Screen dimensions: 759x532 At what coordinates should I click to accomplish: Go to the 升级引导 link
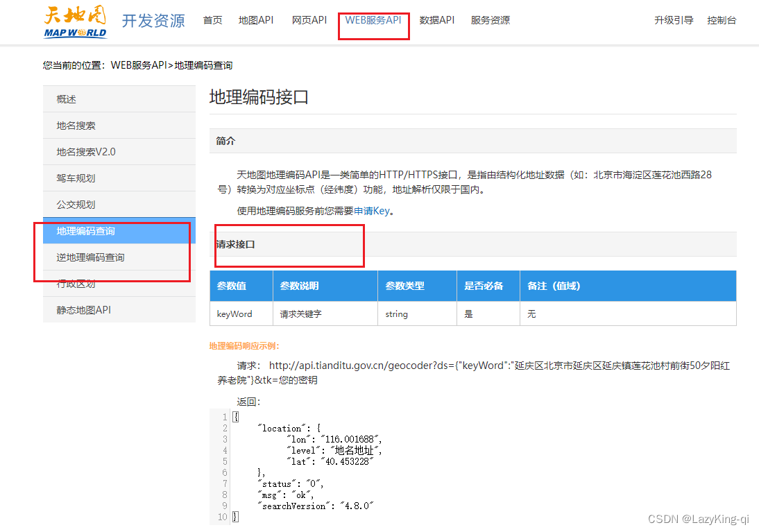(x=674, y=20)
